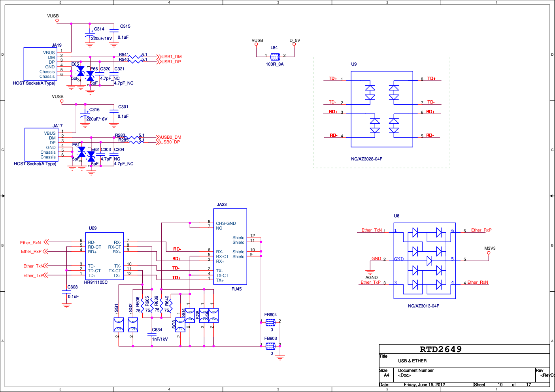Click the USB1_DP net label
The width and height of the screenshot is (555, 392).
pos(171,62)
